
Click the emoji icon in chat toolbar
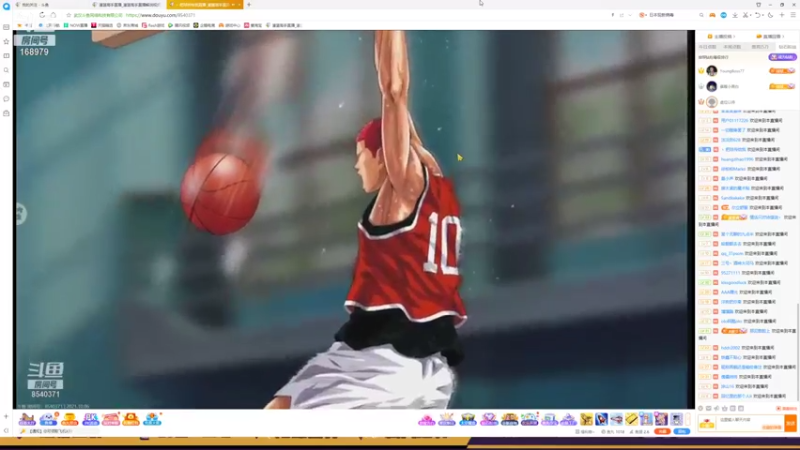tap(701, 408)
